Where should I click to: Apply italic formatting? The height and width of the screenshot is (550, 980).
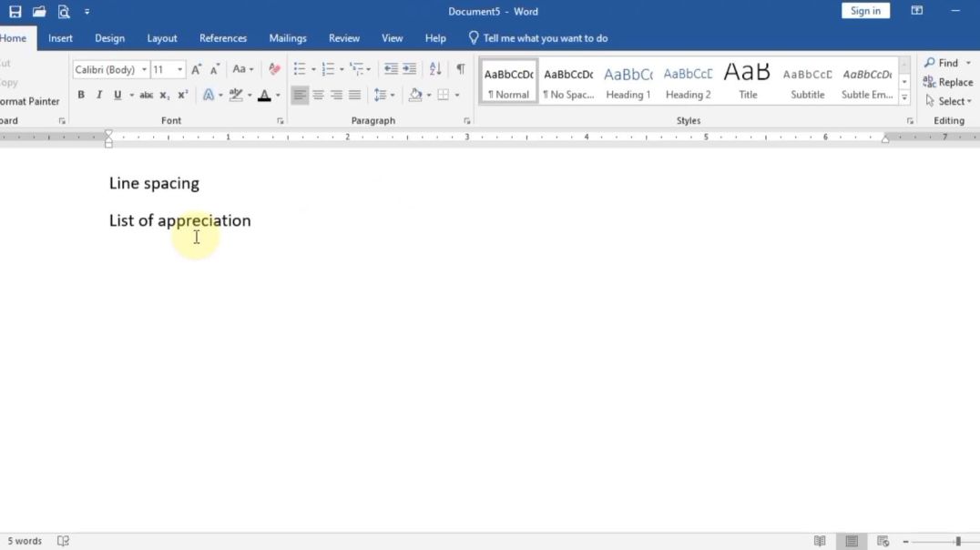97,95
